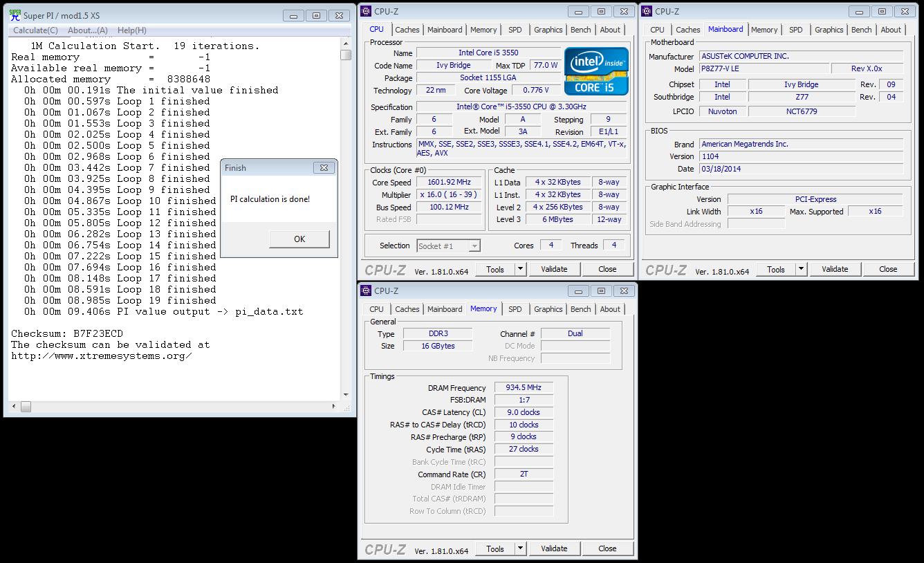Expand Tools dropdown arrow in CPU window
The height and width of the screenshot is (563, 924).
pyautogui.click(x=520, y=269)
